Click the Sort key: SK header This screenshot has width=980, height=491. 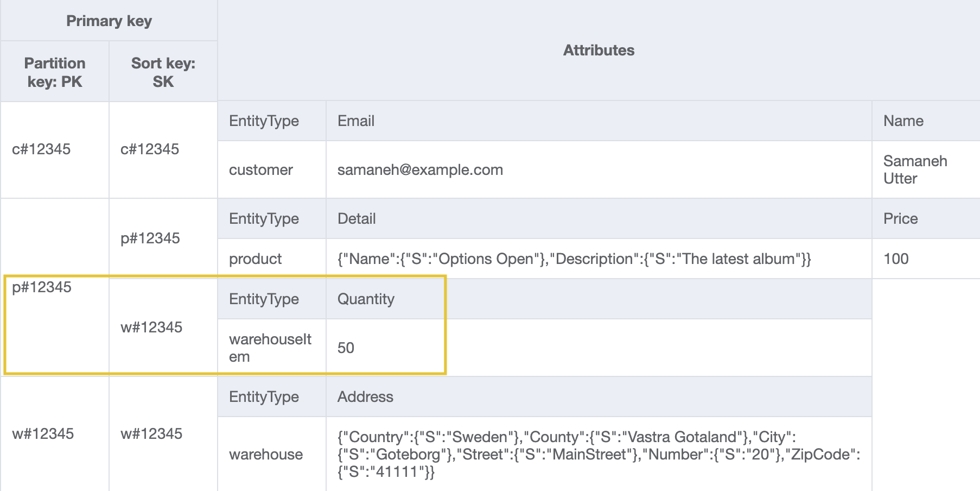coord(162,72)
